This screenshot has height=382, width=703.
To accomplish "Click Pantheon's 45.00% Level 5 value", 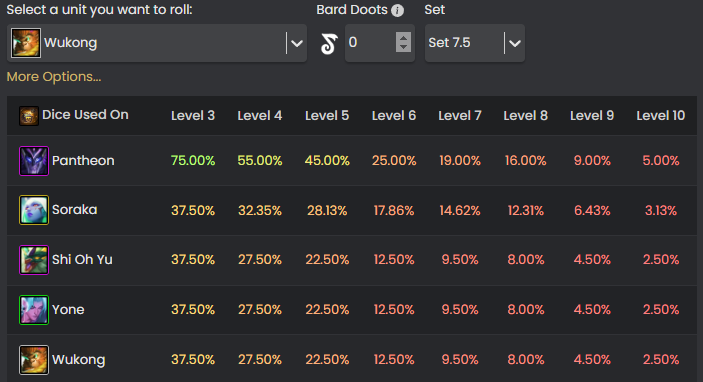I will click(327, 161).
